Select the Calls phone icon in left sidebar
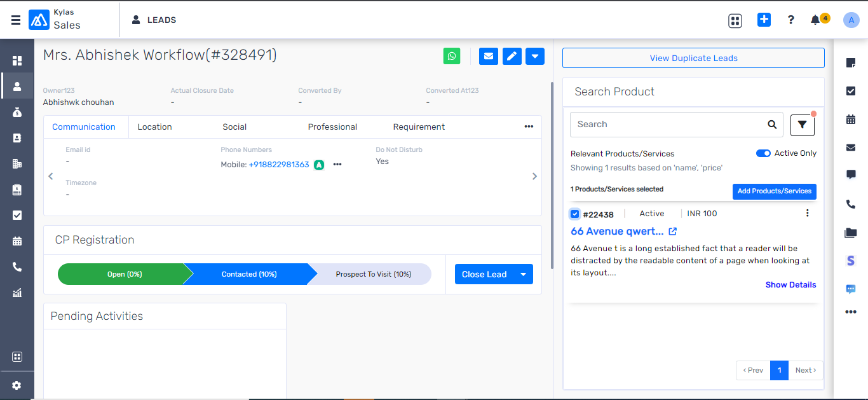The width and height of the screenshot is (868, 400). point(17,266)
